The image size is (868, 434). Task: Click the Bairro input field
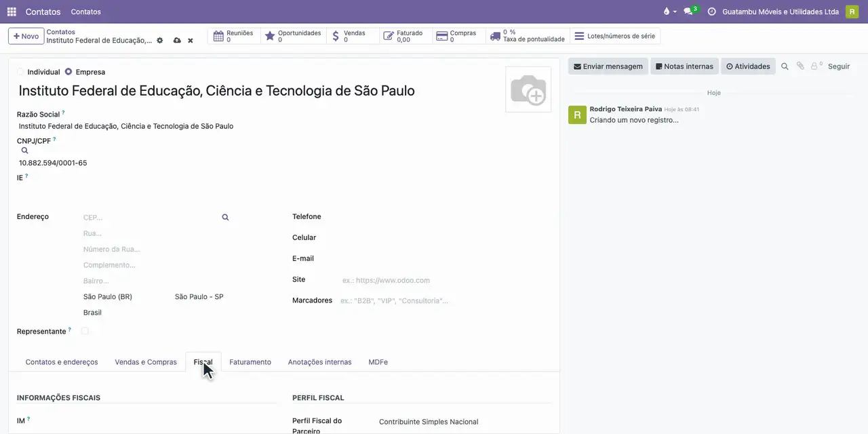coord(156,281)
